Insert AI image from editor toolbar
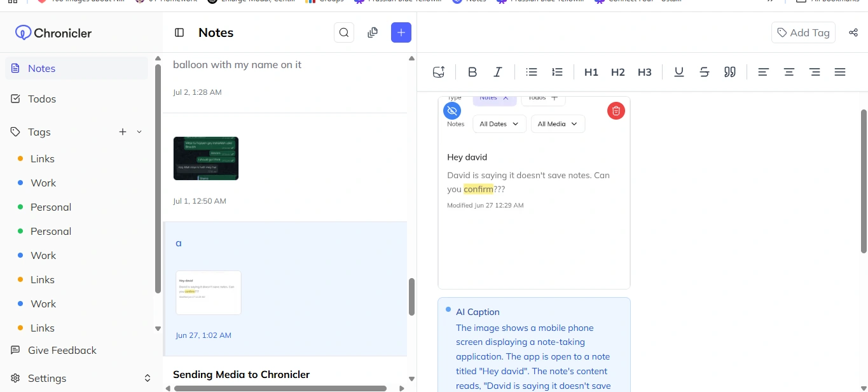This screenshot has height=392, width=868. click(439, 72)
